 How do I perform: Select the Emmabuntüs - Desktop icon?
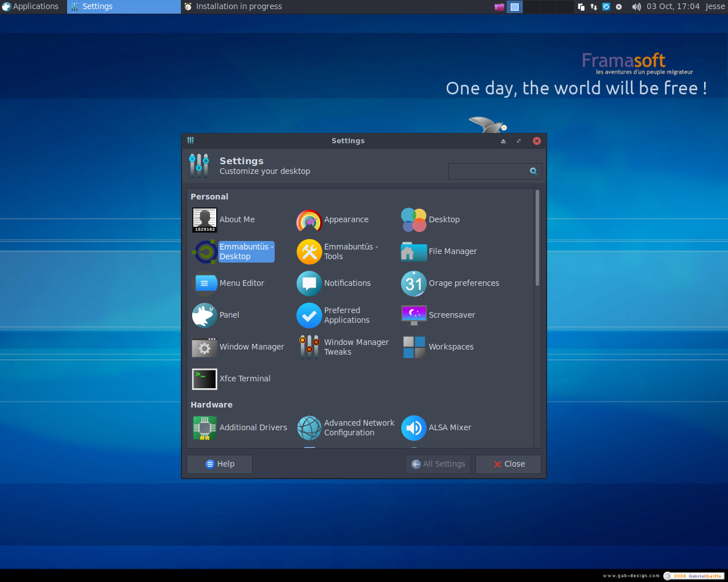click(x=205, y=252)
